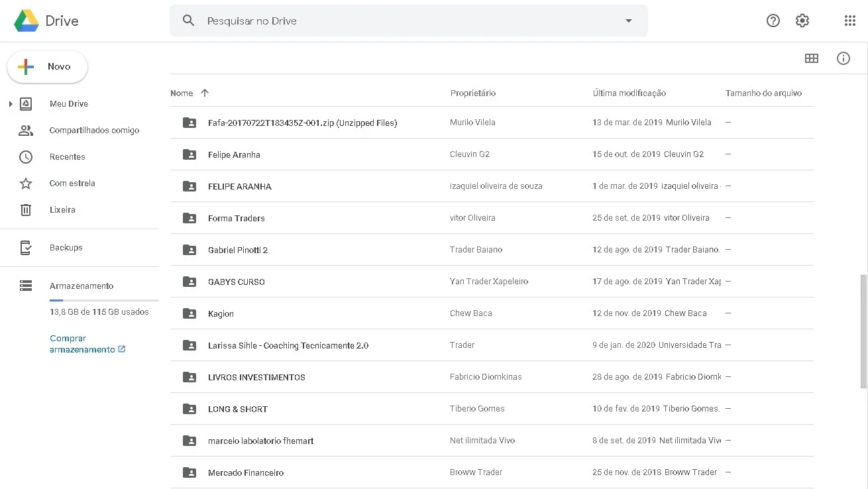Show details info icon
868x489 pixels.
coord(843,58)
